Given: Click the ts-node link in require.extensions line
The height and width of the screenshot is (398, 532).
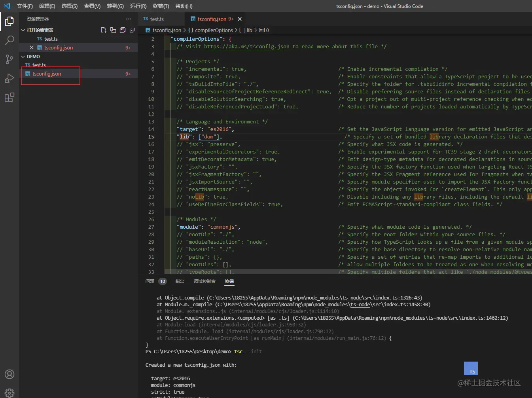Looking at the screenshot, I should 437,318.
